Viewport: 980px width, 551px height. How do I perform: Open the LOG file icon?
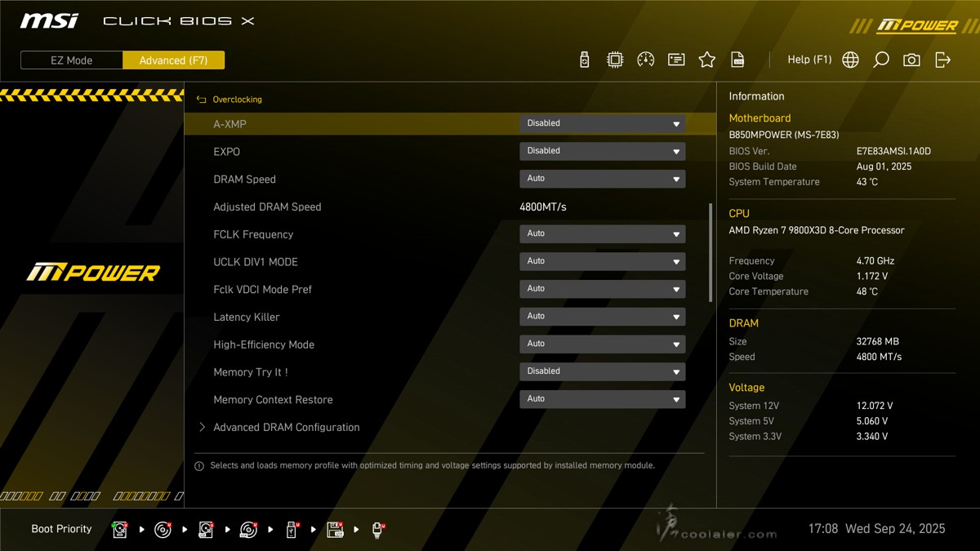pos(737,60)
